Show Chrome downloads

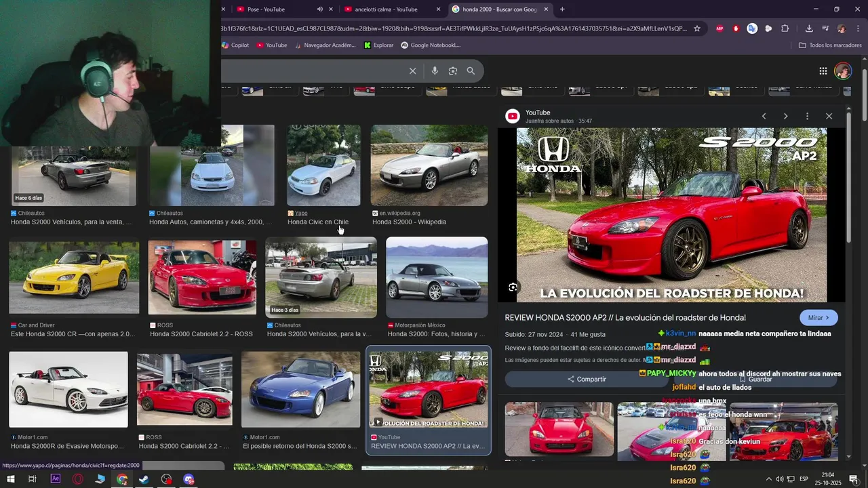(809, 28)
